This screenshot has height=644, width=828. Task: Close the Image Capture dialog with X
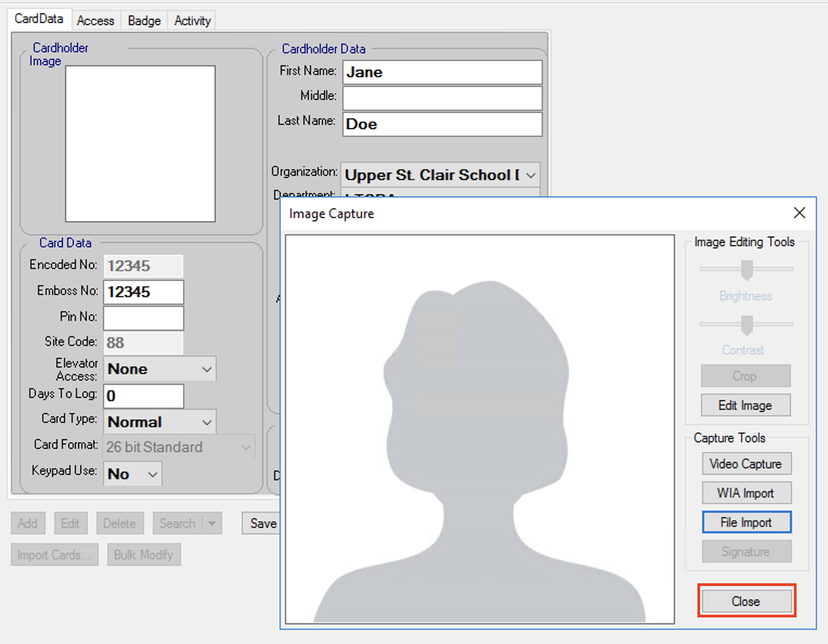799,213
